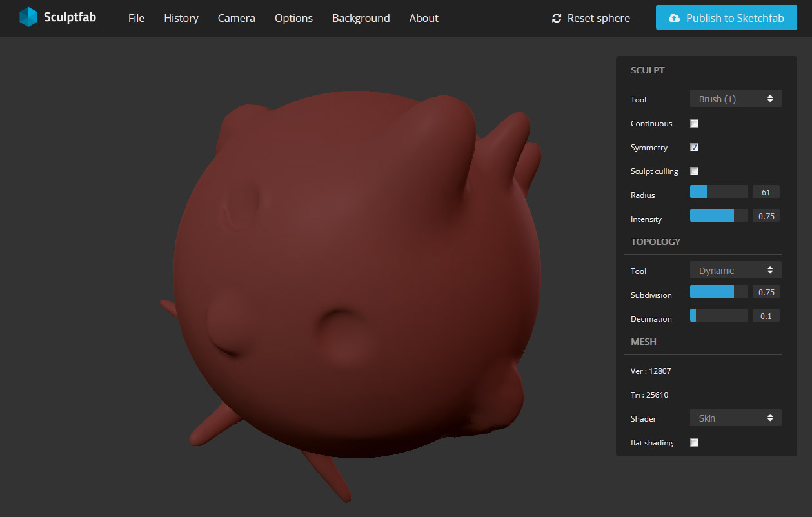Click the Radius slider track
Viewport: 812px width, 517px height.
pos(718,192)
